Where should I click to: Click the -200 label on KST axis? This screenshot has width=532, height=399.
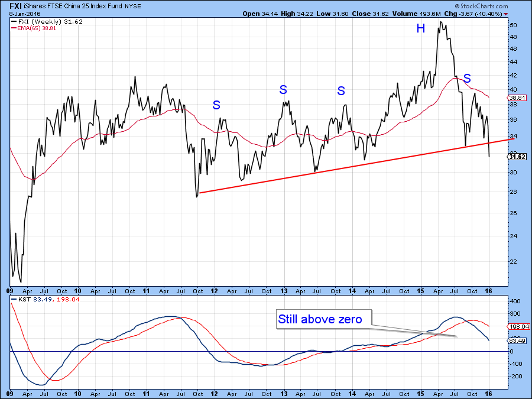pos(515,377)
